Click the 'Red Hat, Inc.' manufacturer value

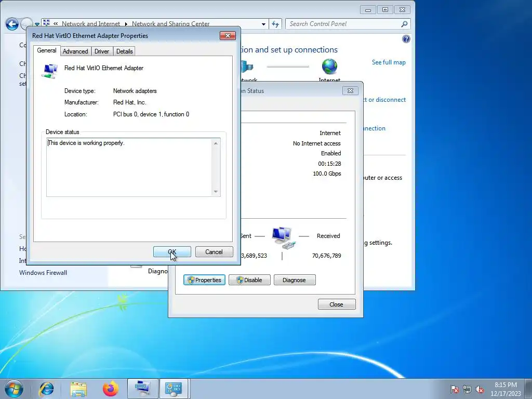pyautogui.click(x=129, y=102)
